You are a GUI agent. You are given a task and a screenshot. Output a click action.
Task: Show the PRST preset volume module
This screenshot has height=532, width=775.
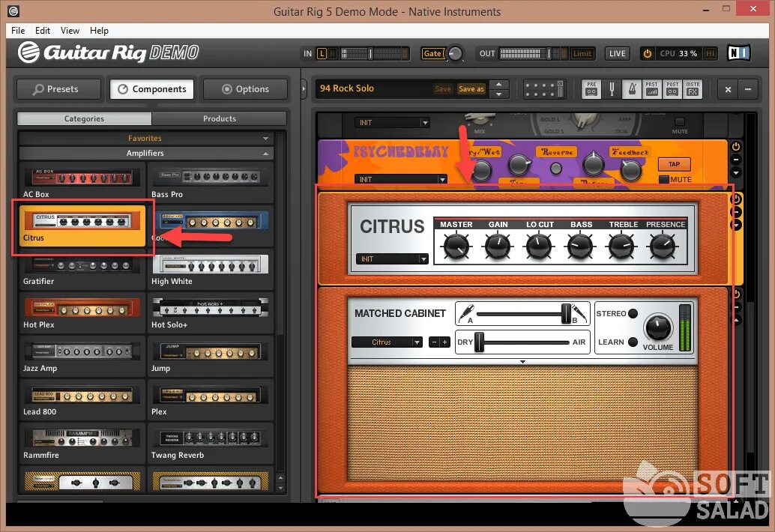(652, 89)
